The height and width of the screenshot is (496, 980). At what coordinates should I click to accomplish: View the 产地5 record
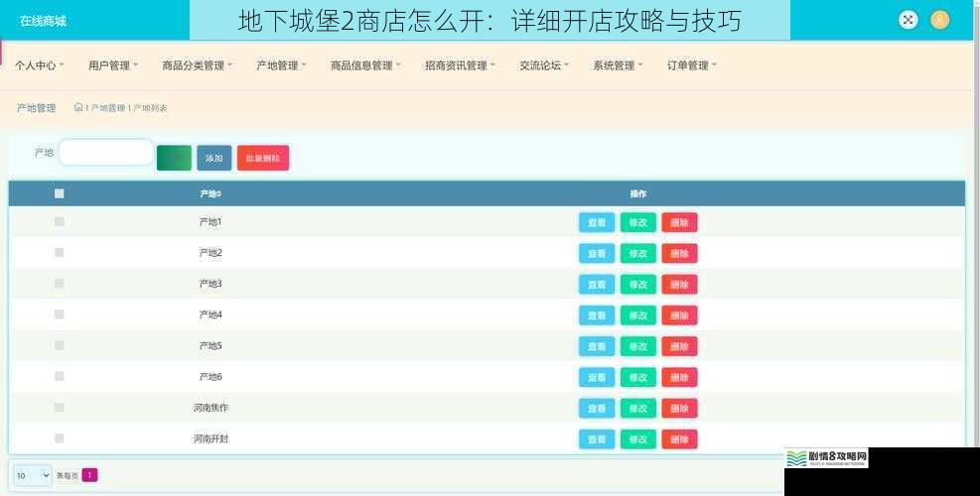[x=597, y=346]
